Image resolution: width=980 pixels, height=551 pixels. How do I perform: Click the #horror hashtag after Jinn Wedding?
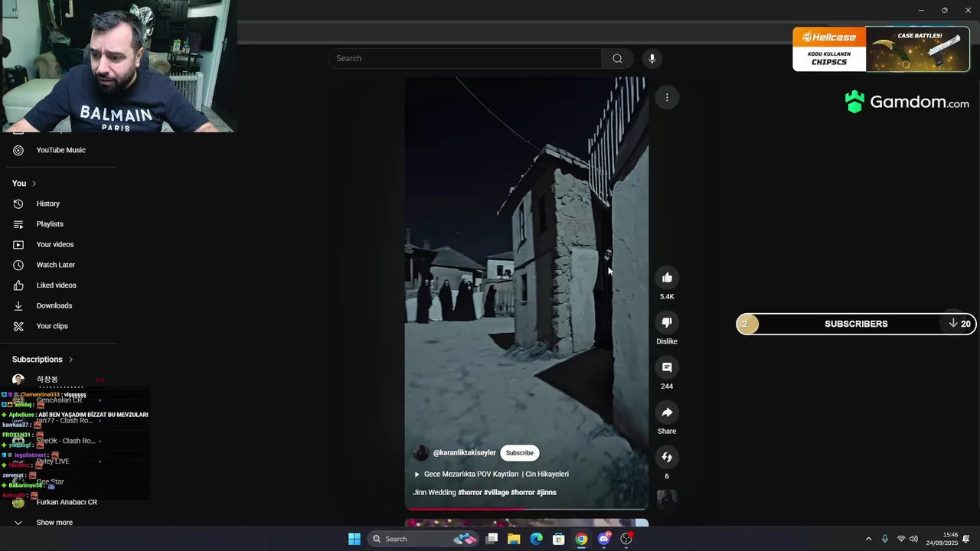click(x=470, y=493)
